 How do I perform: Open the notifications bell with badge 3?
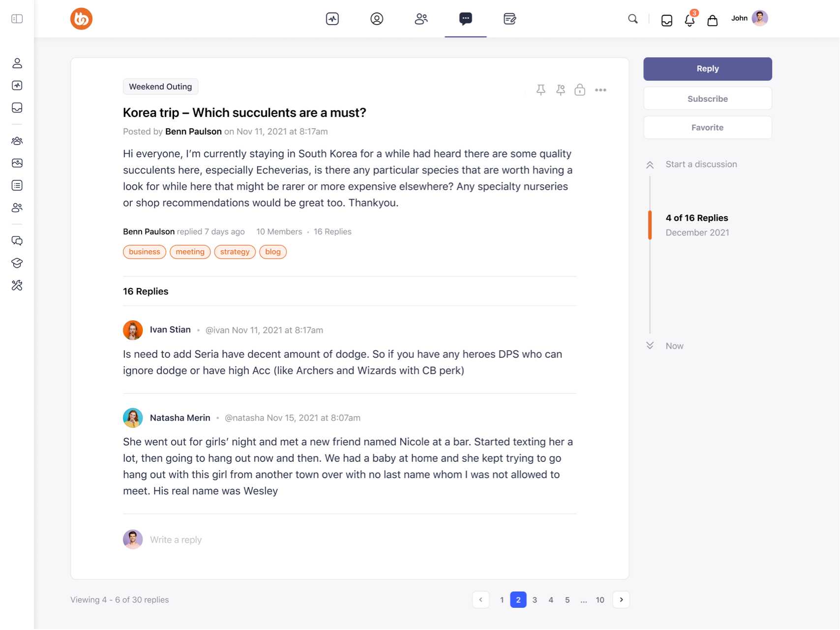coord(689,20)
